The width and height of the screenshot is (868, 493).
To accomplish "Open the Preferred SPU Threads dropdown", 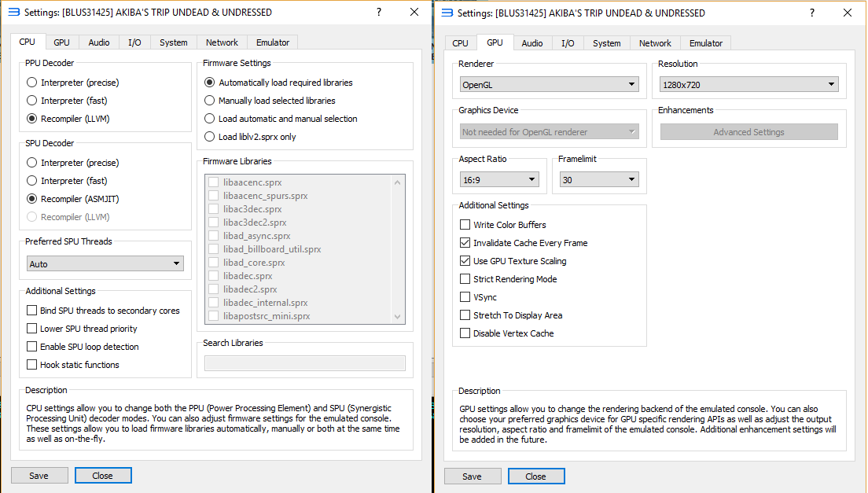I will (105, 264).
